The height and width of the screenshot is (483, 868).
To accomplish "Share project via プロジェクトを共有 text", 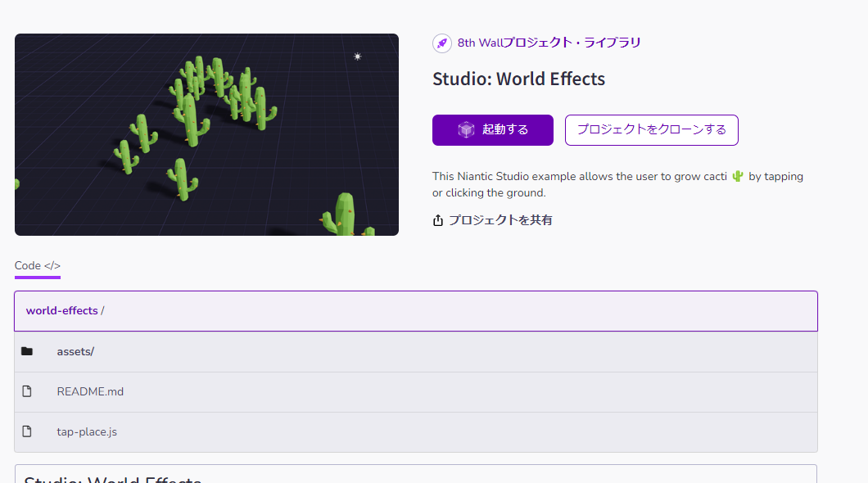I will click(x=500, y=220).
